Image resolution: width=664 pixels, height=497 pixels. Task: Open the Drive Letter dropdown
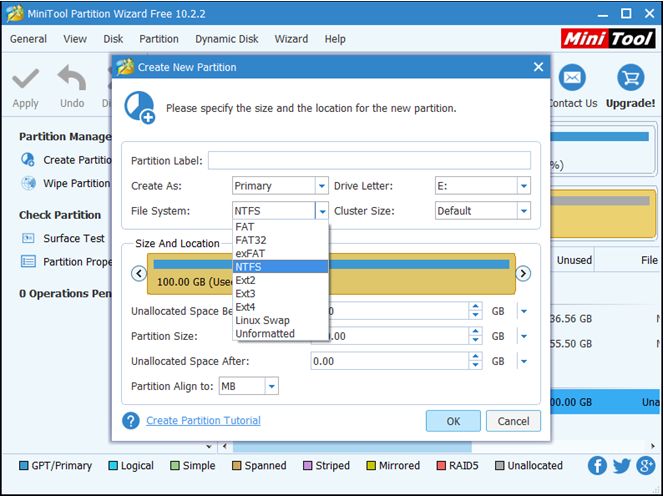click(x=524, y=186)
